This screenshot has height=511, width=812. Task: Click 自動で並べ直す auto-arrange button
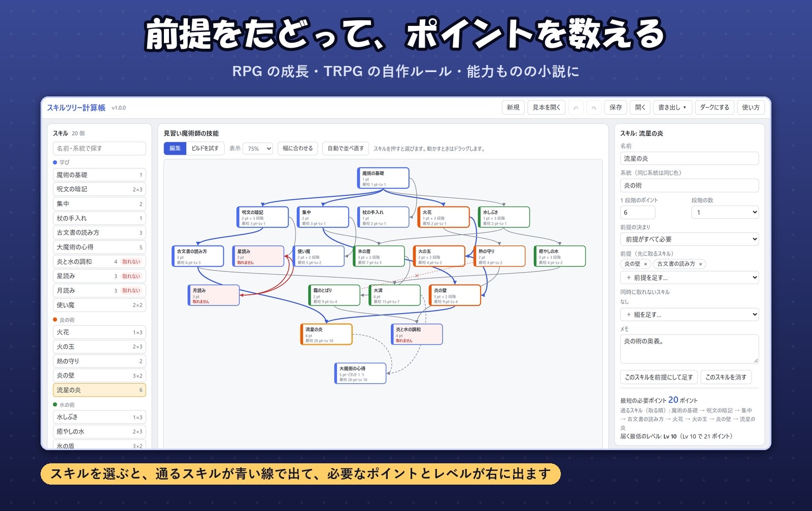(346, 148)
